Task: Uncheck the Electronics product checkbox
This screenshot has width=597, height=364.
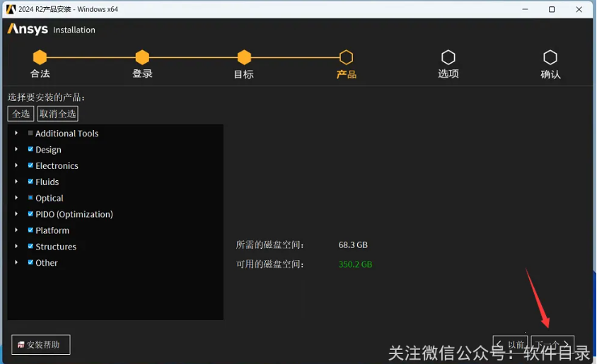Action: tap(30, 165)
